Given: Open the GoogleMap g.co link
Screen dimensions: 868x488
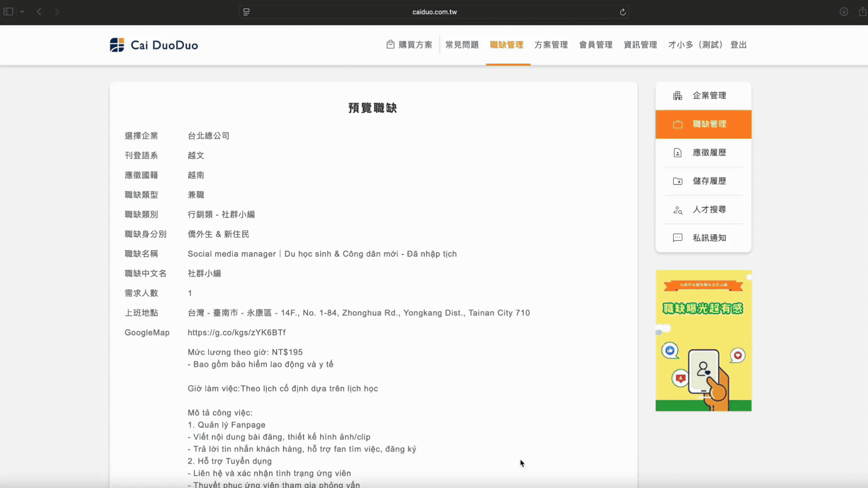Looking at the screenshot, I should click(x=236, y=333).
